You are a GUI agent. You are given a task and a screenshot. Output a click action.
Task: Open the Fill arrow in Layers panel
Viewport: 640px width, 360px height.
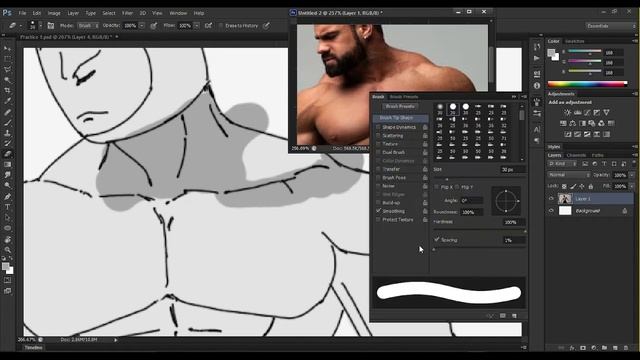pos(632,186)
